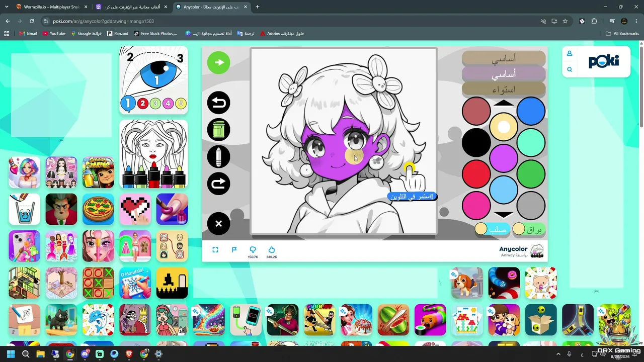Report the game with the flag icon
644x362 pixels.
234,250
